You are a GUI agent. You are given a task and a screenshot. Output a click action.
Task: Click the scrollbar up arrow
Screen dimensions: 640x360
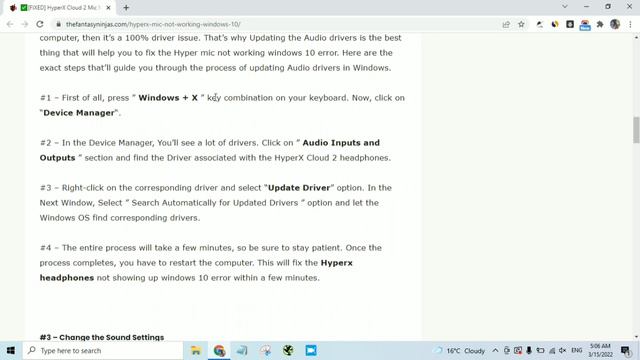636,38
